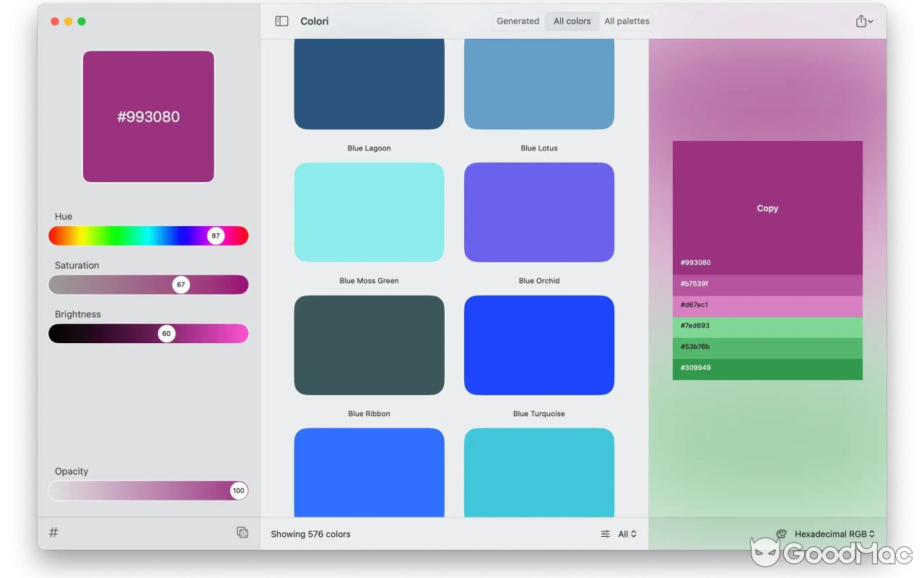Image resolution: width=924 pixels, height=578 pixels.
Task: Select the Blue Moss Green swatch
Action: tap(369, 212)
